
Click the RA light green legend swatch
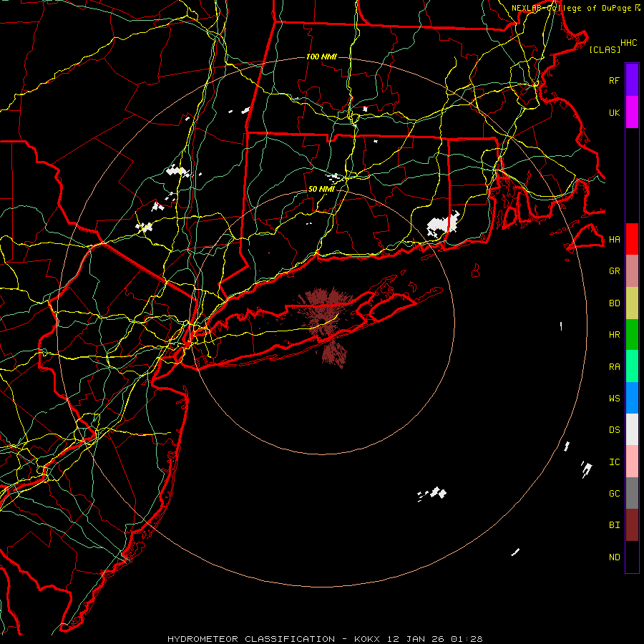(x=632, y=366)
